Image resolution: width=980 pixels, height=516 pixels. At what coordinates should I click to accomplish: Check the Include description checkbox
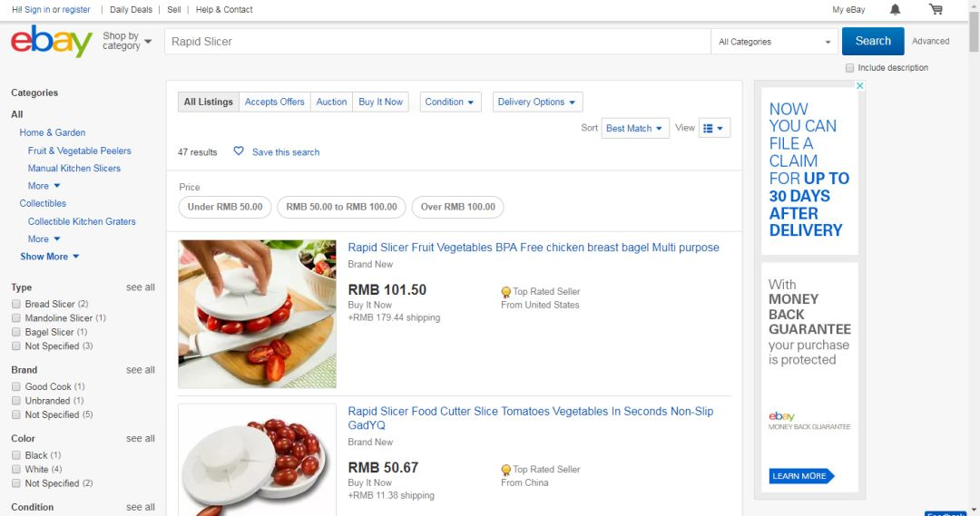point(849,68)
